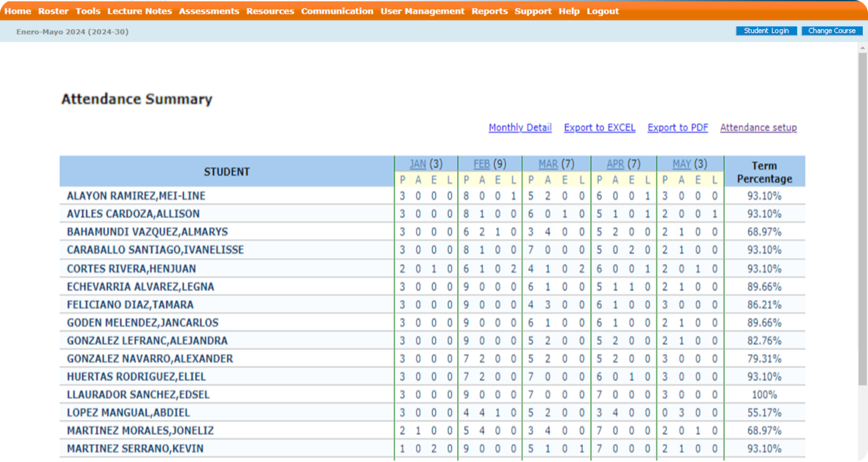
Task: Select student AVILES CARDOZA,ALLISON
Action: point(133,214)
